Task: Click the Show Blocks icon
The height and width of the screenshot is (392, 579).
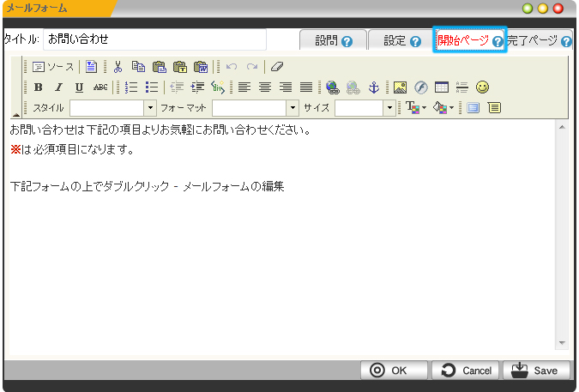Action: pyautogui.click(x=494, y=108)
